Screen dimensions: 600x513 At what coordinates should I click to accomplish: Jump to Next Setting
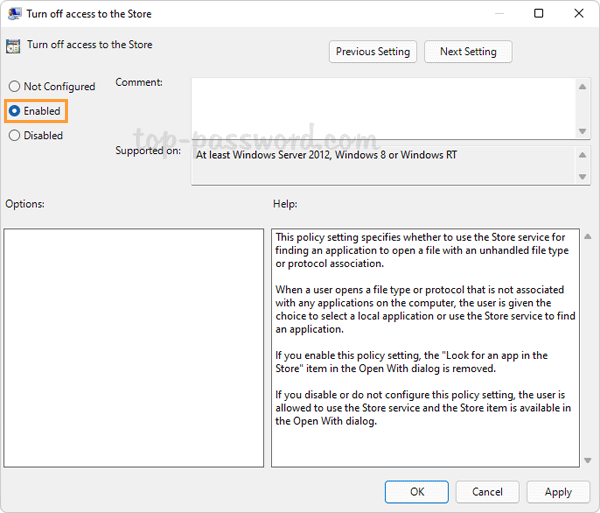[x=467, y=52]
